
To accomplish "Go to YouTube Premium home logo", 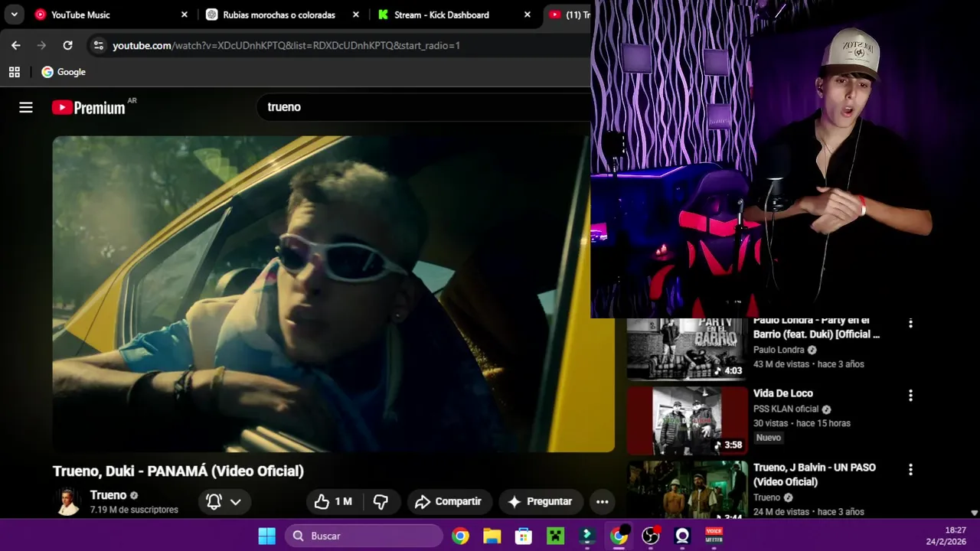I will pyautogui.click(x=89, y=108).
